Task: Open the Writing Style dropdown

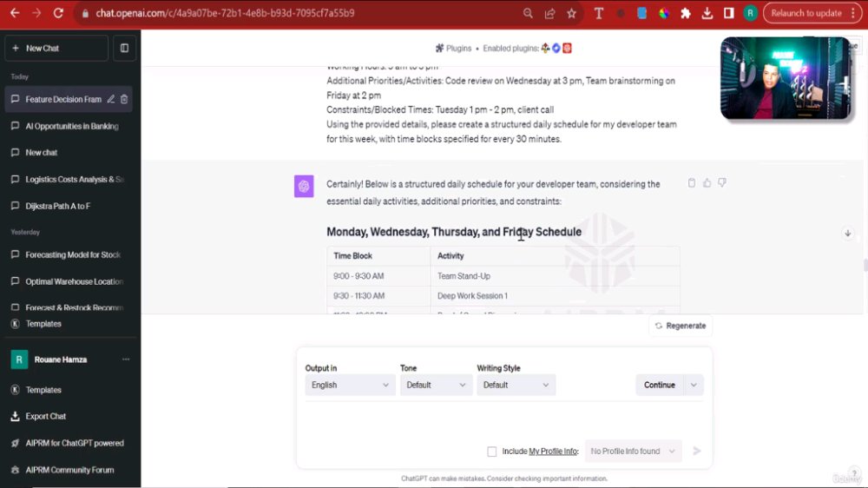Action: (x=516, y=385)
